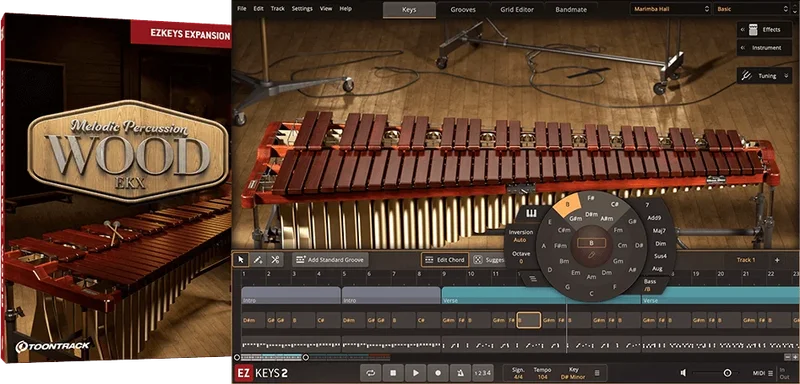Toggle the Edit Chord mode
800x384 pixels.
(x=444, y=260)
